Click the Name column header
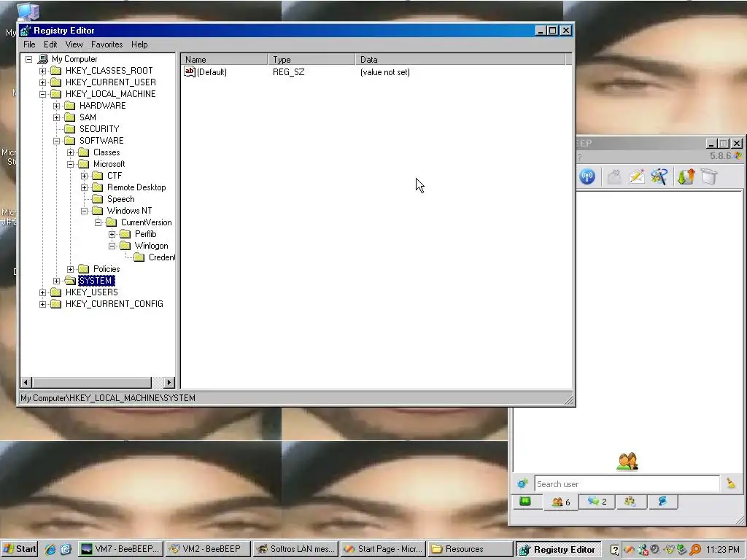The height and width of the screenshot is (560, 747). pos(224,60)
